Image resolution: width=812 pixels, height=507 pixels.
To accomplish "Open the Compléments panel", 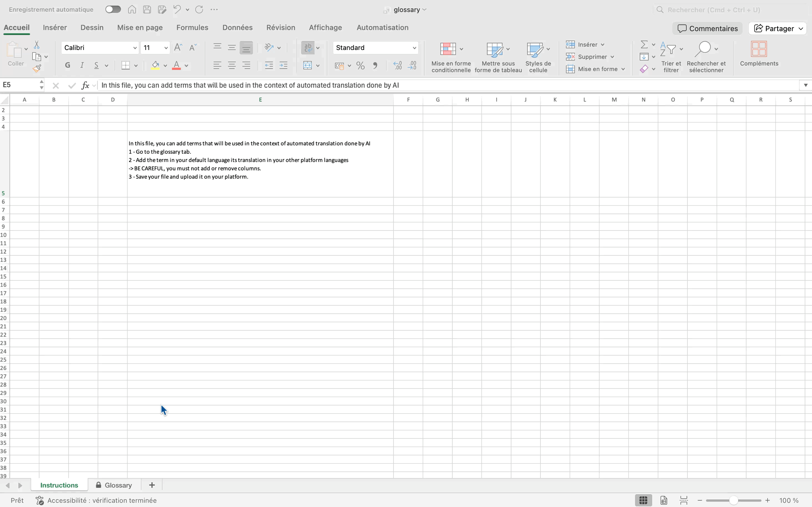I will [758, 54].
